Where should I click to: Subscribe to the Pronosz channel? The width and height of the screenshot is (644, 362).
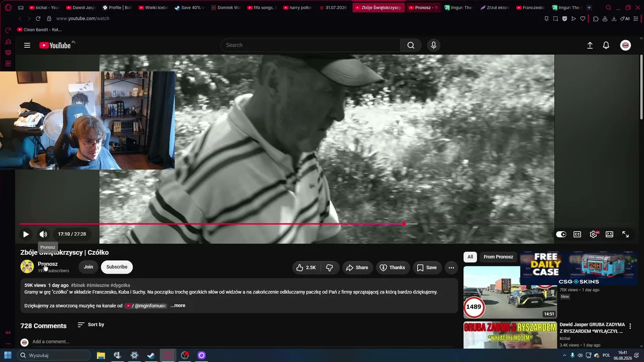point(117,267)
